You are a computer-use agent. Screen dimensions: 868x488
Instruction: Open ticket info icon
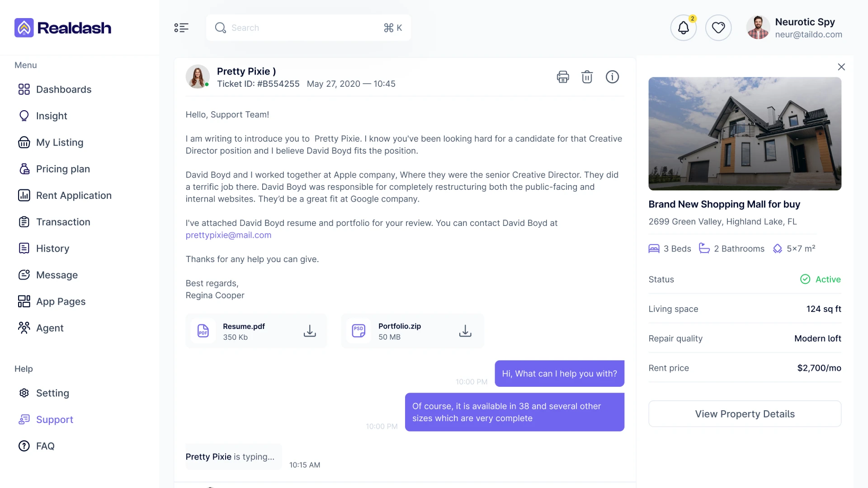612,77
